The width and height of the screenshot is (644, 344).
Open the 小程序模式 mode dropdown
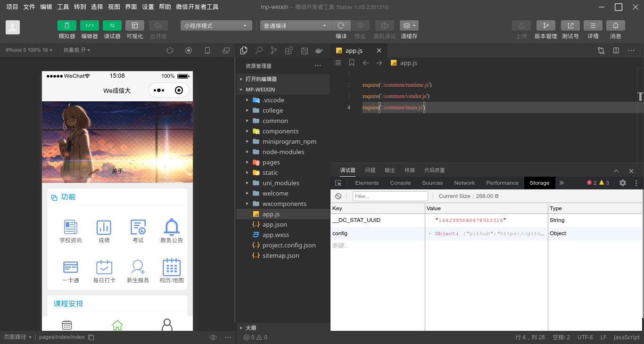pos(216,25)
